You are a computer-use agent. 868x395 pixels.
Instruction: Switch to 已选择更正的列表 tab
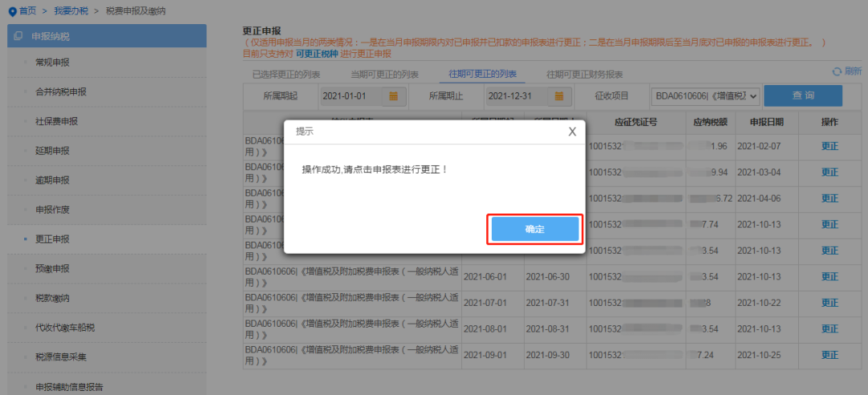[286, 75]
